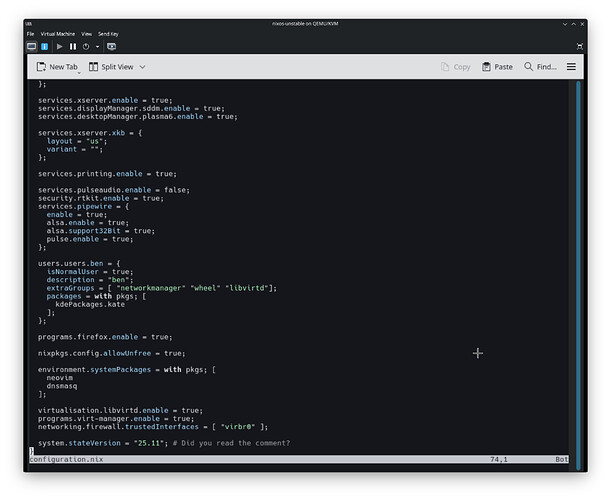Open the View menu

[x=87, y=34]
